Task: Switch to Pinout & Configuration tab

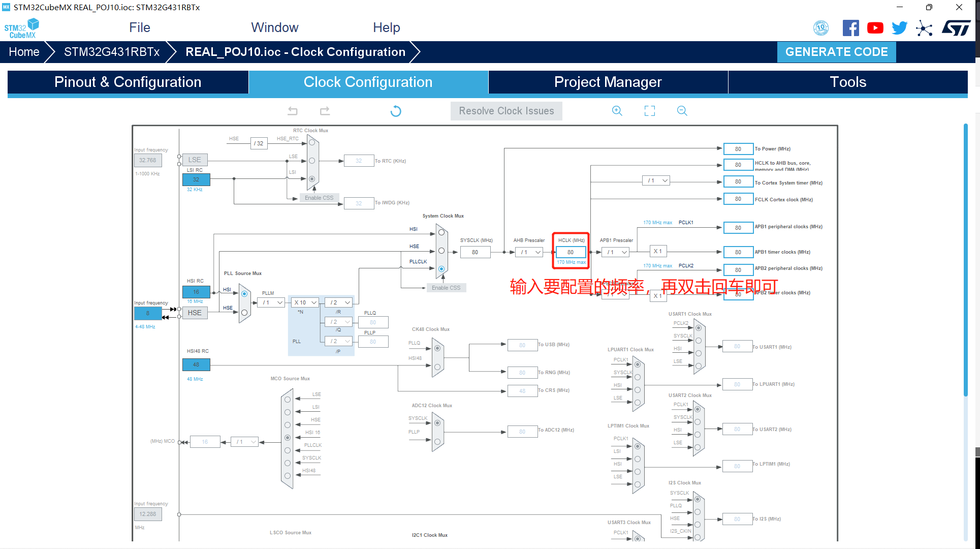Action: click(x=128, y=82)
